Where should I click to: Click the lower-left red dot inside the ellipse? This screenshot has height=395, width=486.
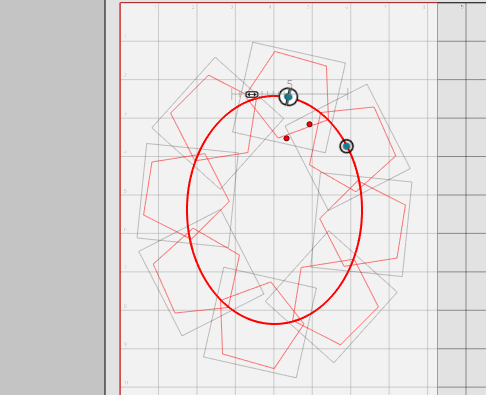[x=286, y=138]
